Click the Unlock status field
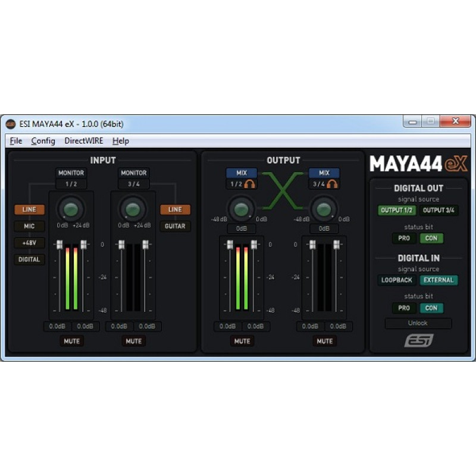 pyautogui.click(x=418, y=323)
